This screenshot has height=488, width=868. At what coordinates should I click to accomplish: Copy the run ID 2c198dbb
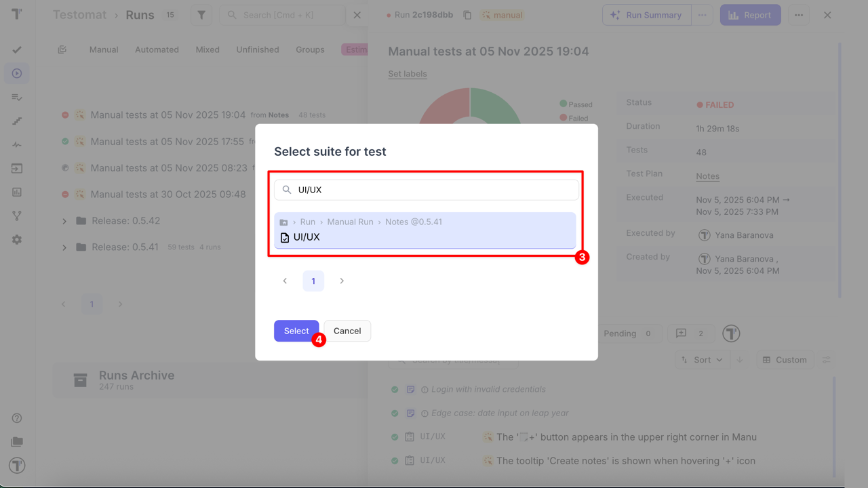(467, 15)
